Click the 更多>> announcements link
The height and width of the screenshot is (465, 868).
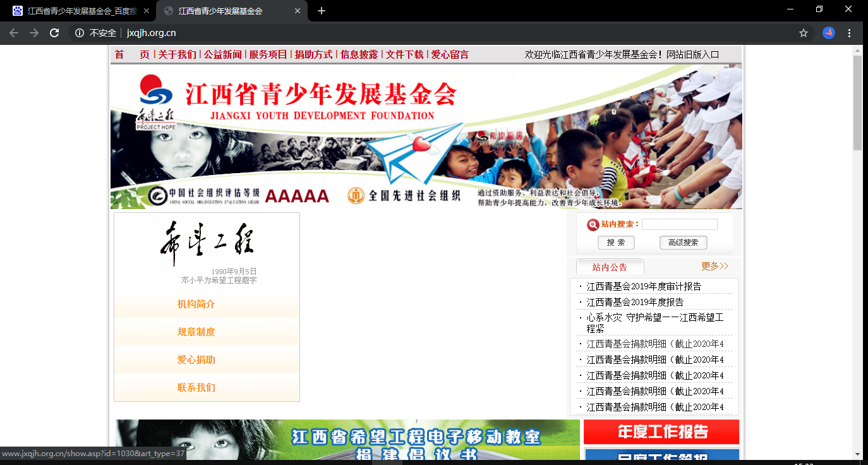pyautogui.click(x=714, y=266)
